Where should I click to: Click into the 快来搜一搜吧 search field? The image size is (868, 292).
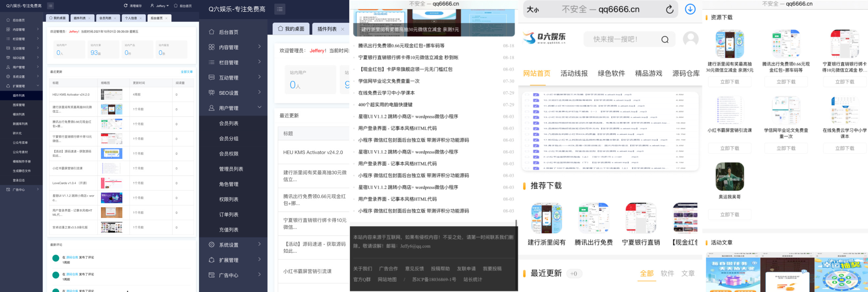[620, 39]
